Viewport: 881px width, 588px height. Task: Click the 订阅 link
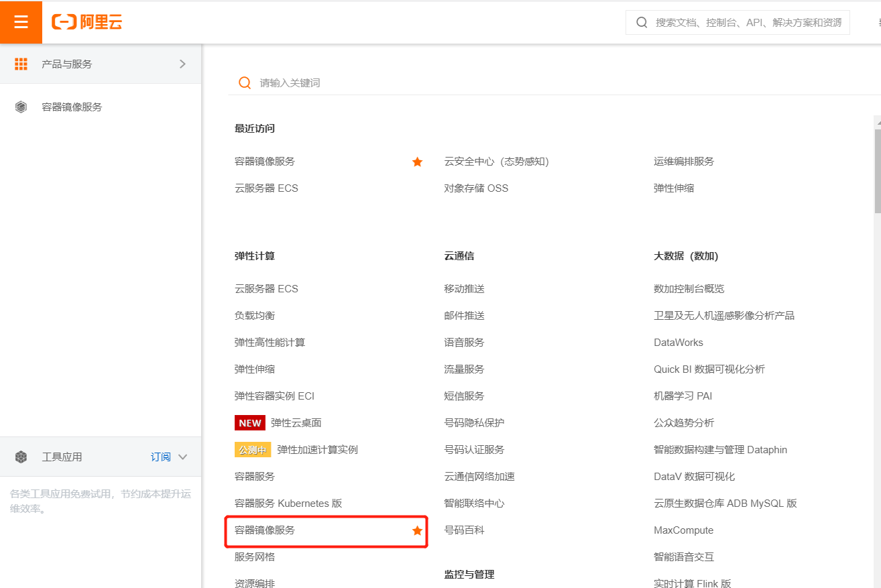pyautogui.click(x=160, y=457)
